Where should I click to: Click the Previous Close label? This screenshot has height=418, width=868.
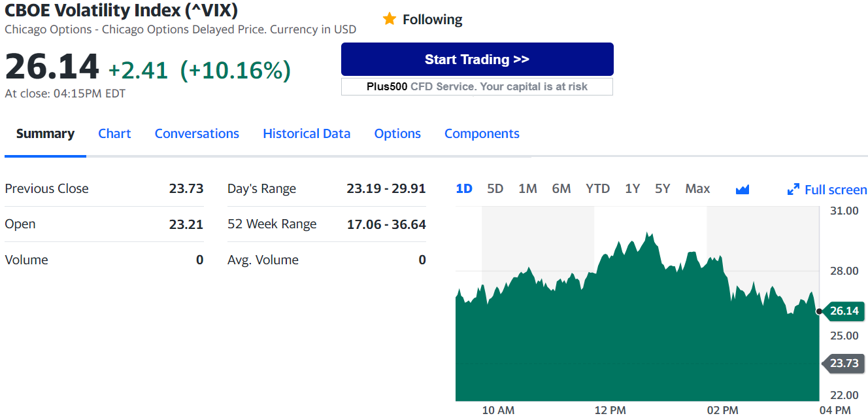[46, 188]
